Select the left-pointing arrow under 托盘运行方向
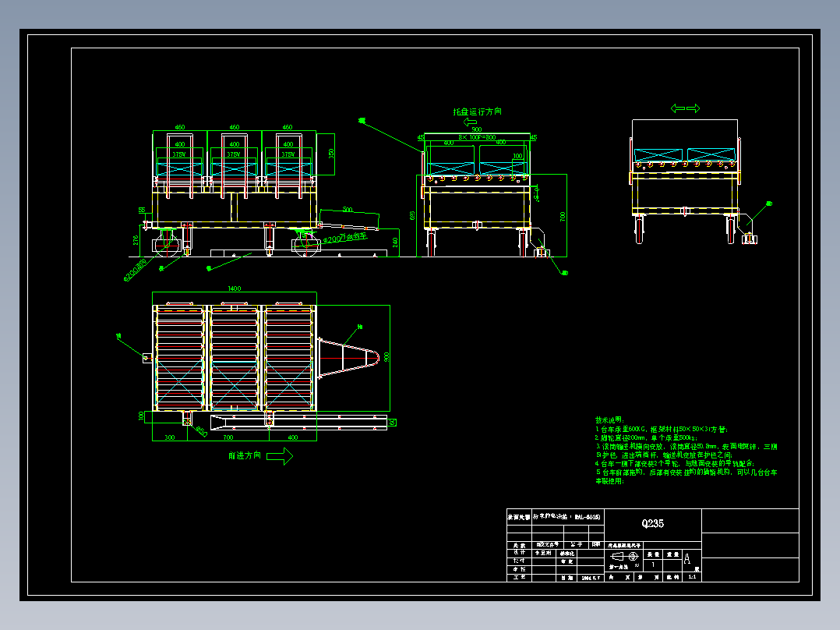This screenshot has width=840, height=630. [x=470, y=122]
